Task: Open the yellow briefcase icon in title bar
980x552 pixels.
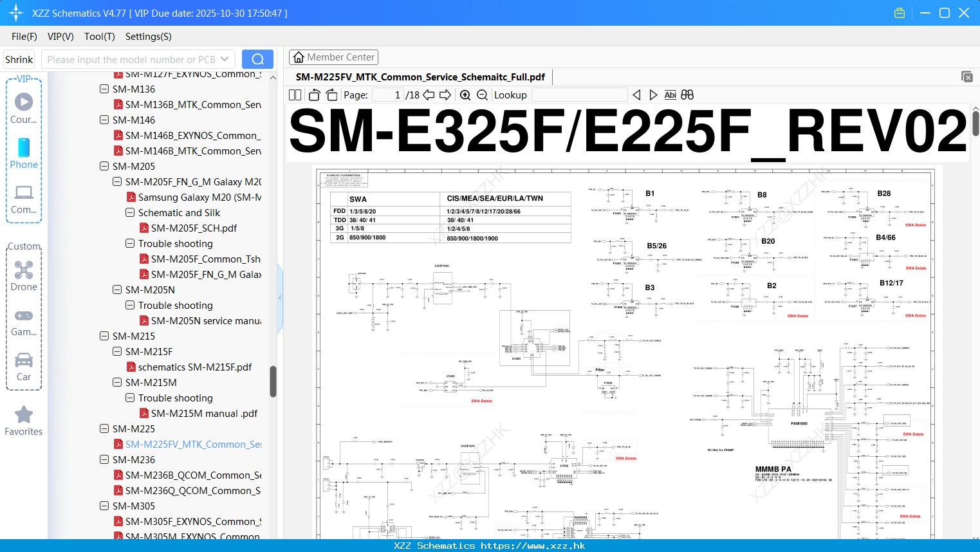Action: (900, 13)
